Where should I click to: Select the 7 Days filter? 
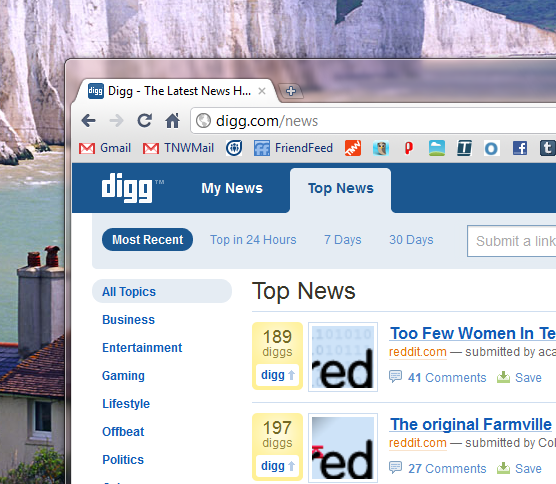coord(343,240)
